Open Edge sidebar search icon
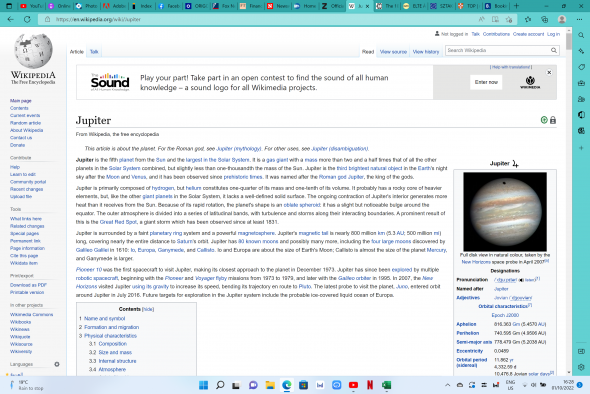Image resolution: width=590 pixels, height=394 pixels. [x=581, y=35]
